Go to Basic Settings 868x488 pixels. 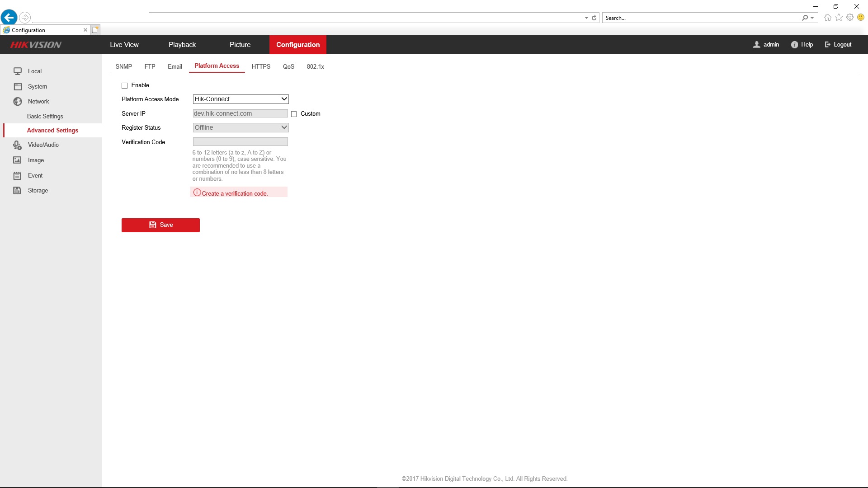pyautogui.click(x=45, y=116)
